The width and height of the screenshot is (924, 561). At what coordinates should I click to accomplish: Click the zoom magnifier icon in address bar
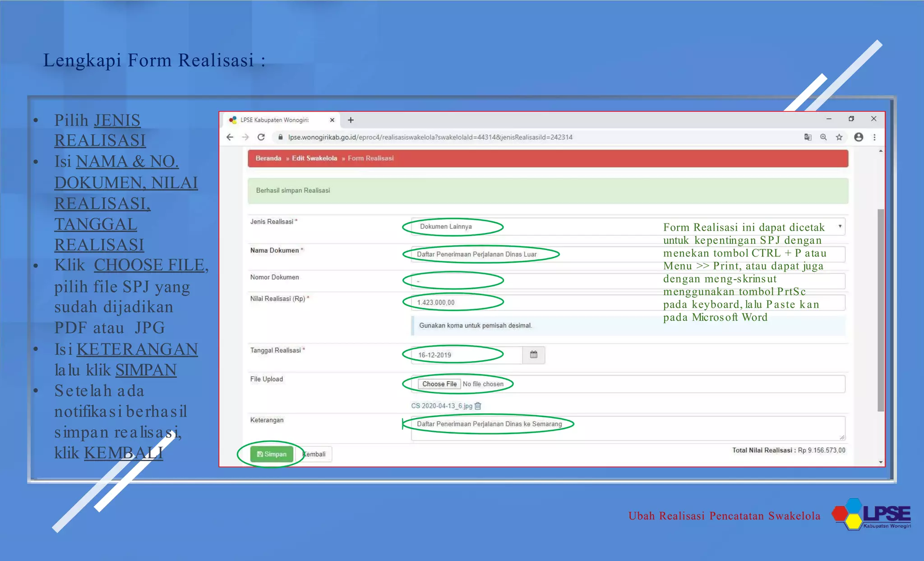click(x=823, y=137)
